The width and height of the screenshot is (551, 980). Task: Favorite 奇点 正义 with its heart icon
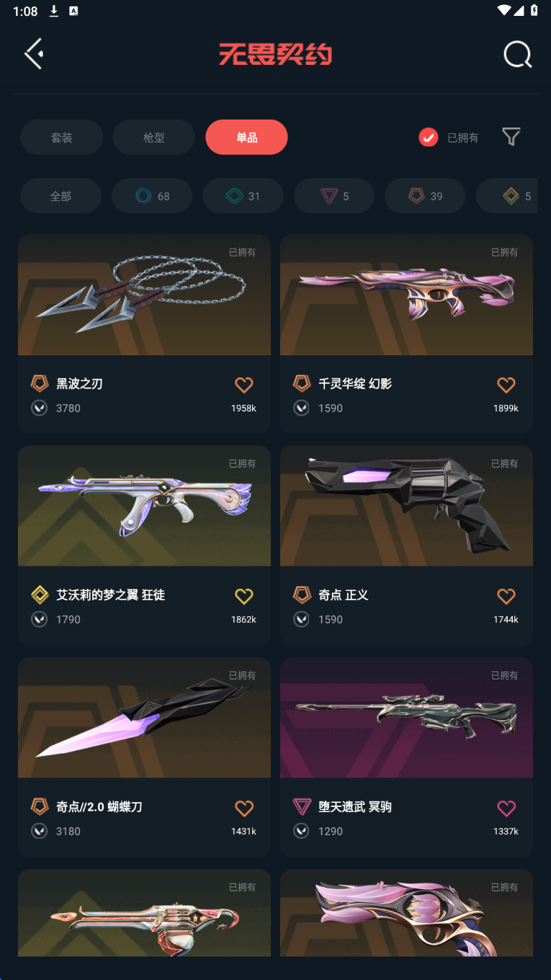[506, 596]
